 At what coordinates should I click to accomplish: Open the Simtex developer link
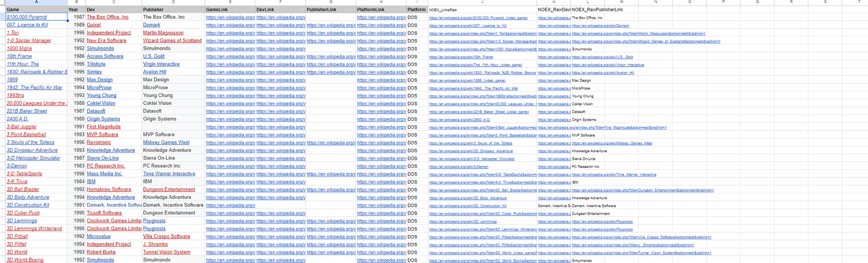94,72
